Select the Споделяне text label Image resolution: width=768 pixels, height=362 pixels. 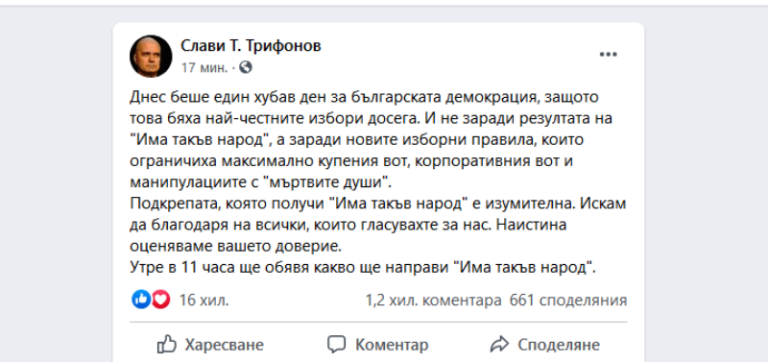point(559,345)
